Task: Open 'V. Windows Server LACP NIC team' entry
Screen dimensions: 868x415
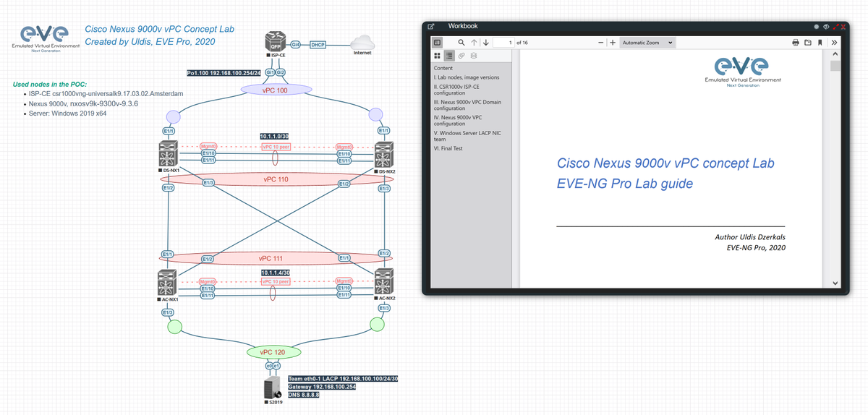Action: coord(467,137)
